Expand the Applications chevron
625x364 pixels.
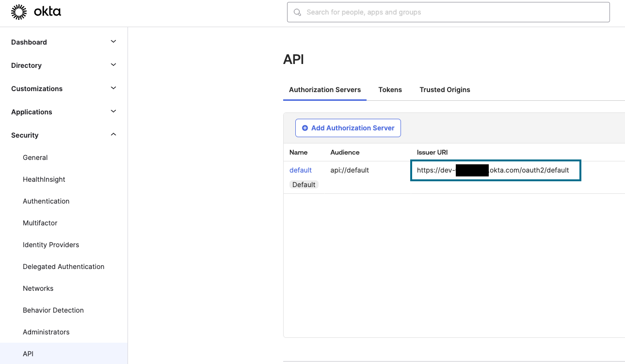[113, 111]
